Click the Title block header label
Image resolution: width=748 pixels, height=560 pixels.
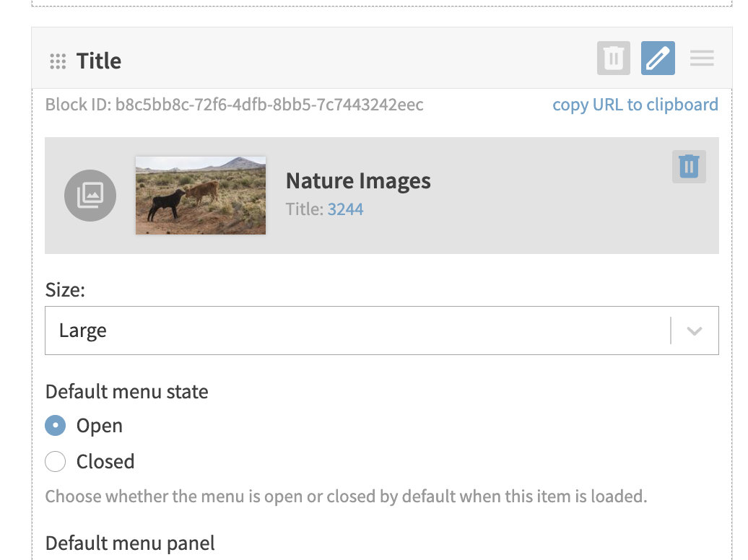99,61
